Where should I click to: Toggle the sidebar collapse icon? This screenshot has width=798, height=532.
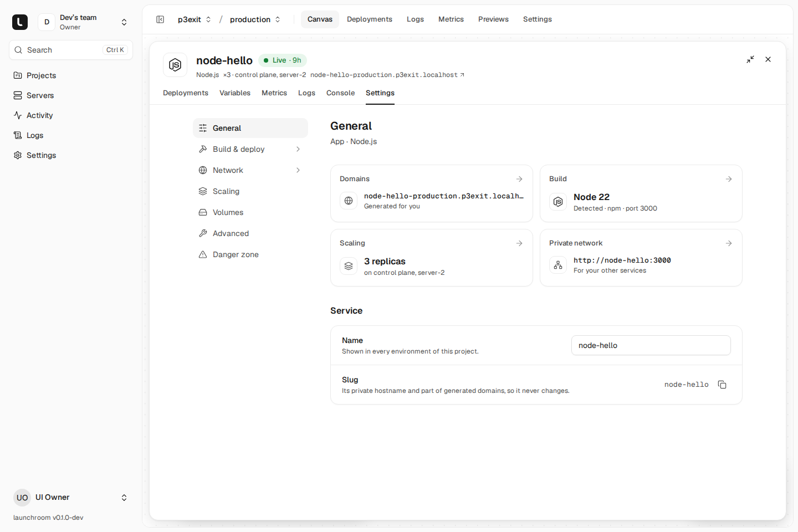point(160,19)
